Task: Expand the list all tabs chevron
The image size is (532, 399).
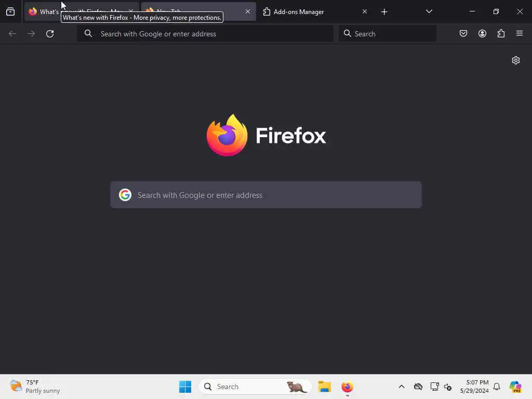Action: pos(429,11)
